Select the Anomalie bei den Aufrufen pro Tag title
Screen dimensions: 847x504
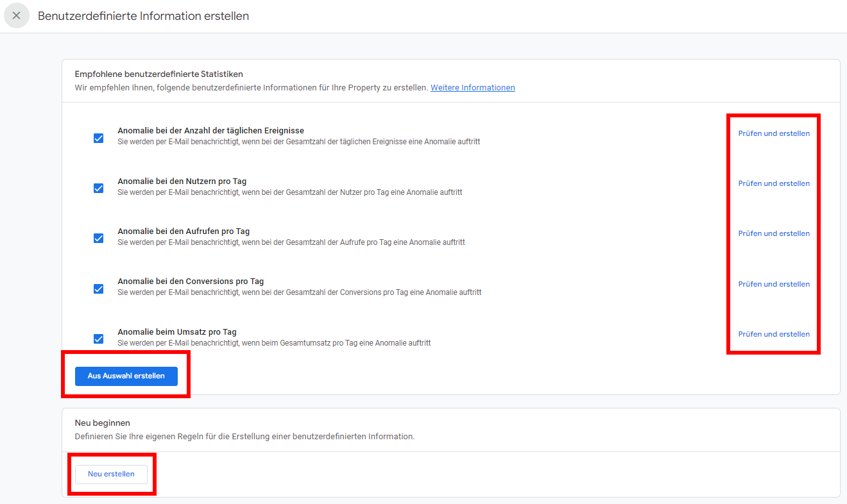click(x=184, y=231)
